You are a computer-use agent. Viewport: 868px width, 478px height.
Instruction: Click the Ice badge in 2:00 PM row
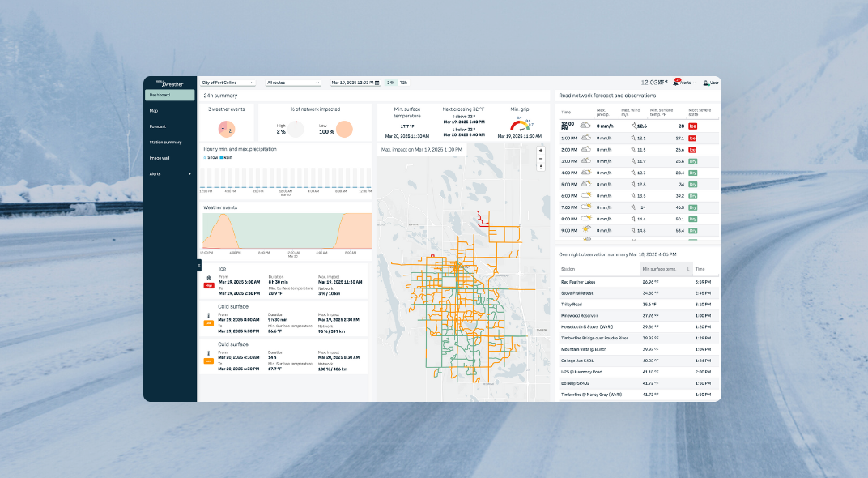(x=692, y=150)
